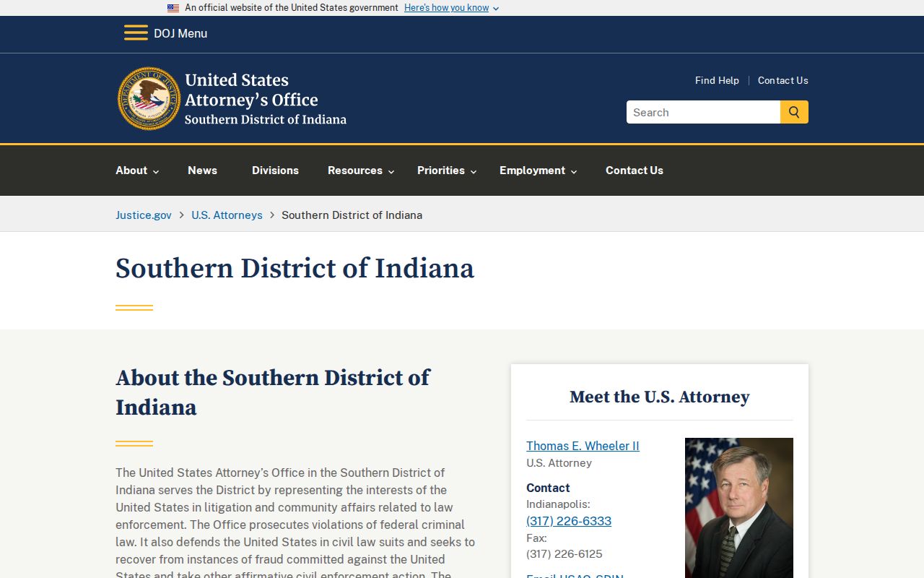Click 'Southern District of Indiana' breadcrumb text
The image size is (924, 578).
coord(352,215)
